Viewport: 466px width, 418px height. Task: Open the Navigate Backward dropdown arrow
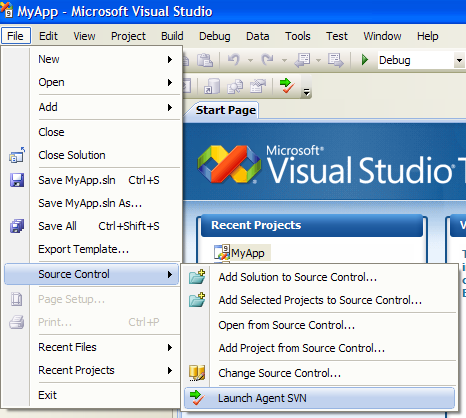(x=318, y=61)
